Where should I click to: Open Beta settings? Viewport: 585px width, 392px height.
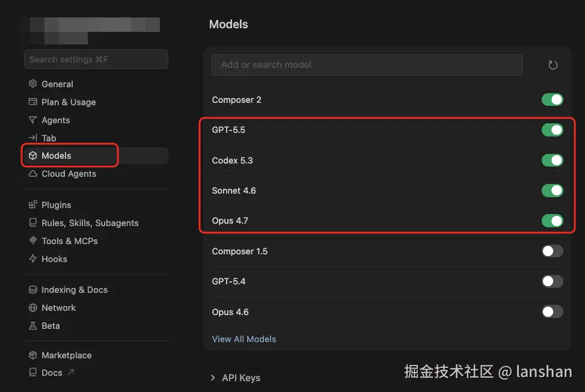click(96, 326)
